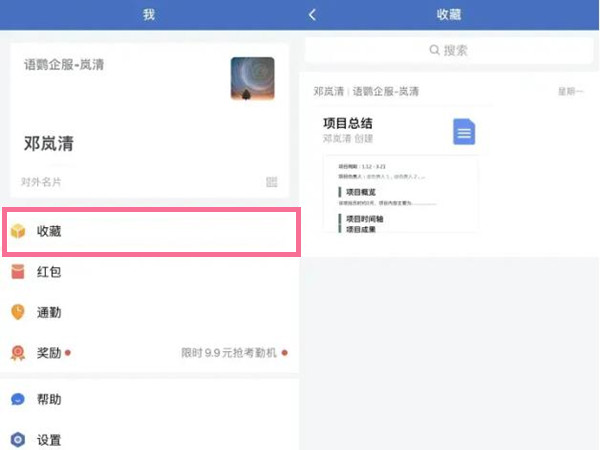This screenshot has height=450, width=600.
Task: Click the 搜索 search field
Action: tap(448, 50)
